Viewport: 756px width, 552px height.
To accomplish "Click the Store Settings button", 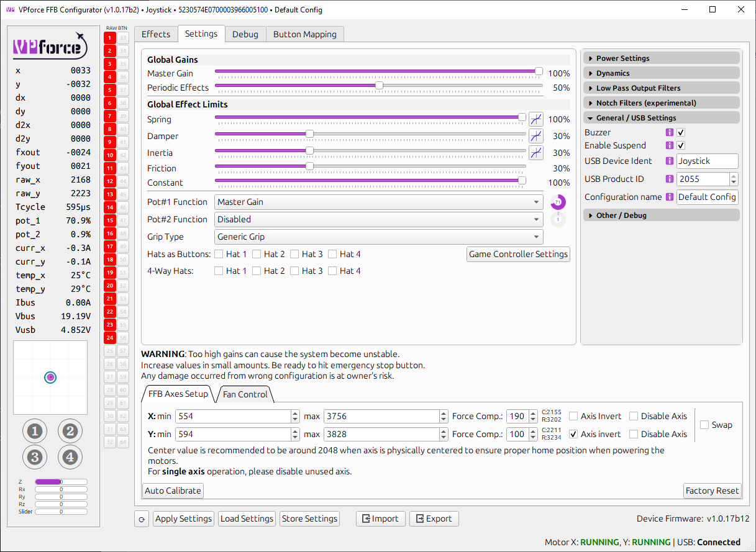I will pos(309,519).
